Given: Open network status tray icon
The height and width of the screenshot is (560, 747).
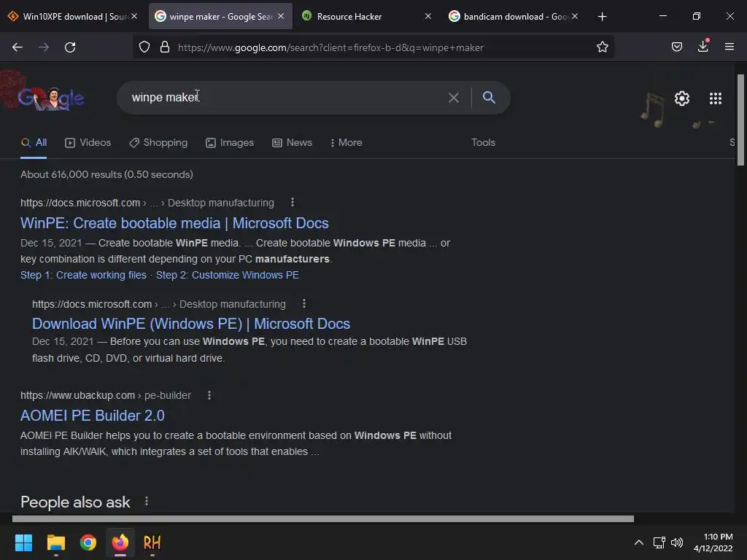Looking at the screenshot, I should click(x=659, y=542).
